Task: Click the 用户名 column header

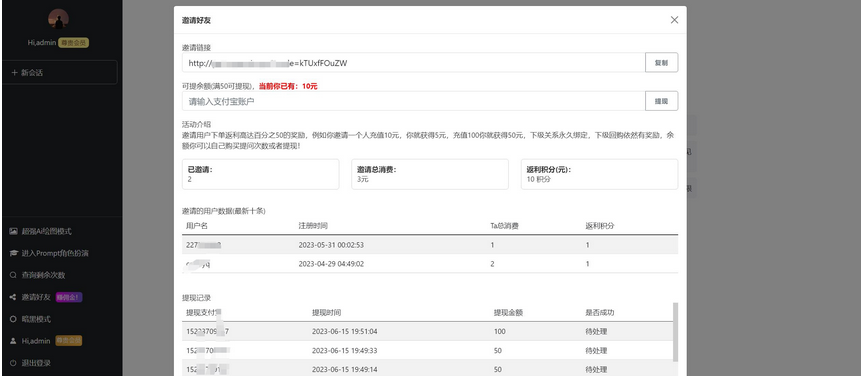Action: click(x=197, y=226)
